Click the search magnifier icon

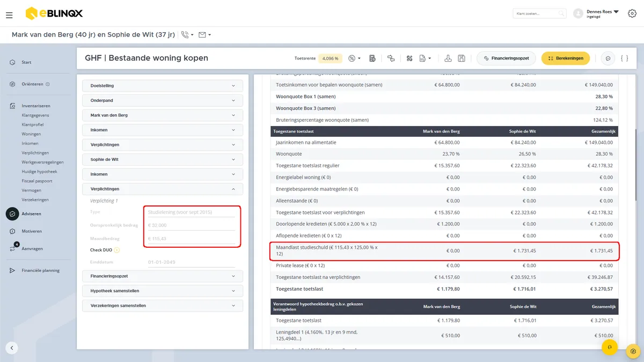pos(561,13)
